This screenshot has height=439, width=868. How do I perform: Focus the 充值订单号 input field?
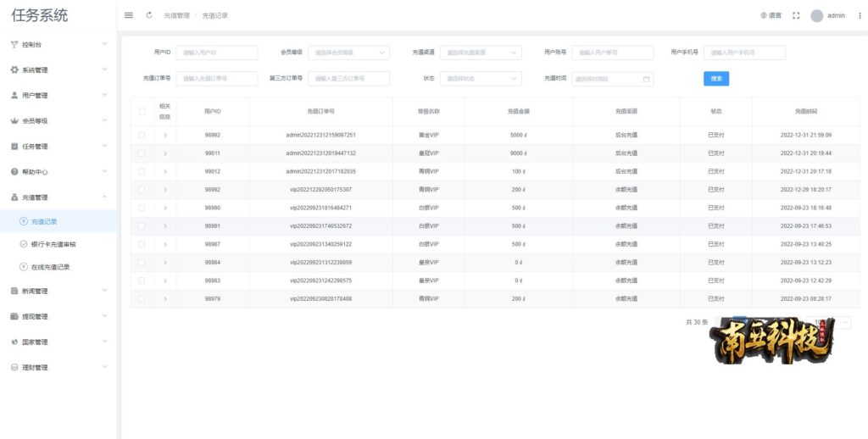[217, 79]
